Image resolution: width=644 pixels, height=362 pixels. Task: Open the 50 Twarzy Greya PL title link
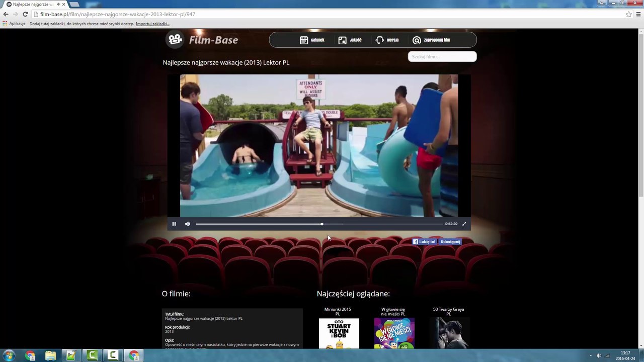[448, 311]
